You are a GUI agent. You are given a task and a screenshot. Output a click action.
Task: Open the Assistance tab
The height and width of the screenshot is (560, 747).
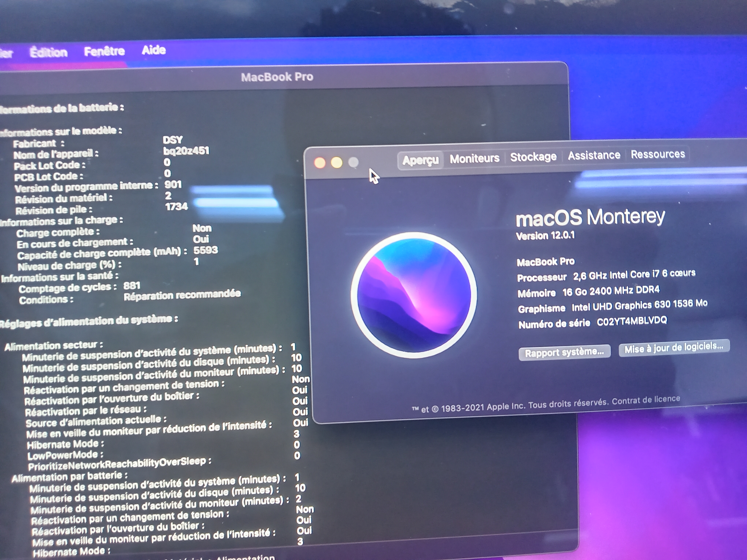[x=594, y=155]
